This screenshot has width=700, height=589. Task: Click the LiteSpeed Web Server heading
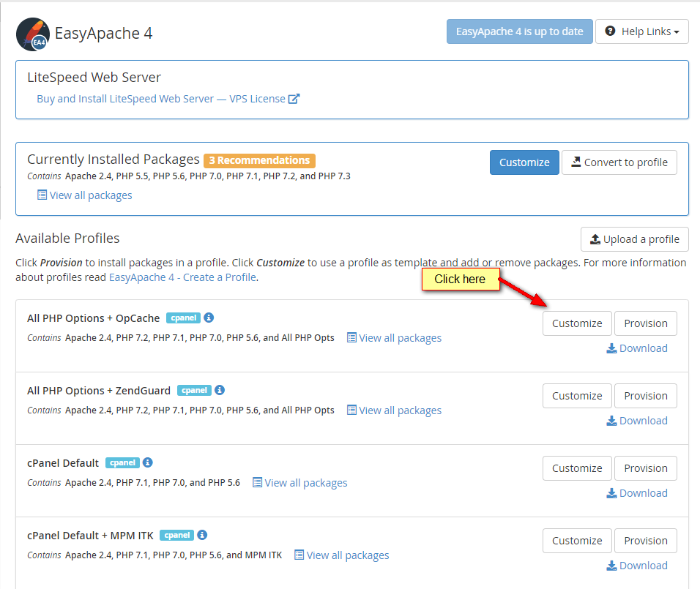pyautogui.click(x=94, y=78)
